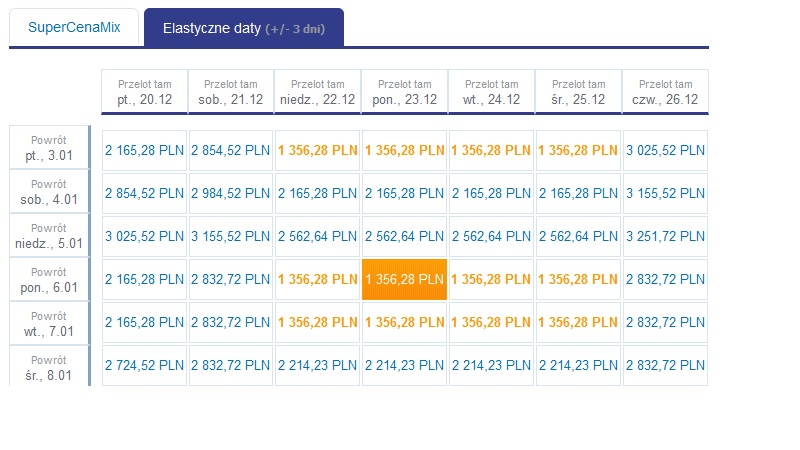Select departure column sob., 21.12
Viewport: 800px width, 450px height.
231,92
